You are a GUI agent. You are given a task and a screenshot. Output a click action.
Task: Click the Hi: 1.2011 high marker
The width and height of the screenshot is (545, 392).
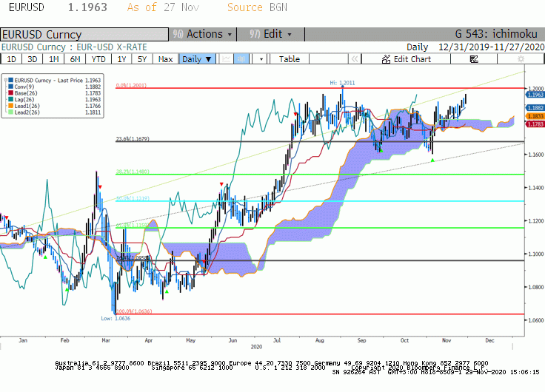(342, 83)
